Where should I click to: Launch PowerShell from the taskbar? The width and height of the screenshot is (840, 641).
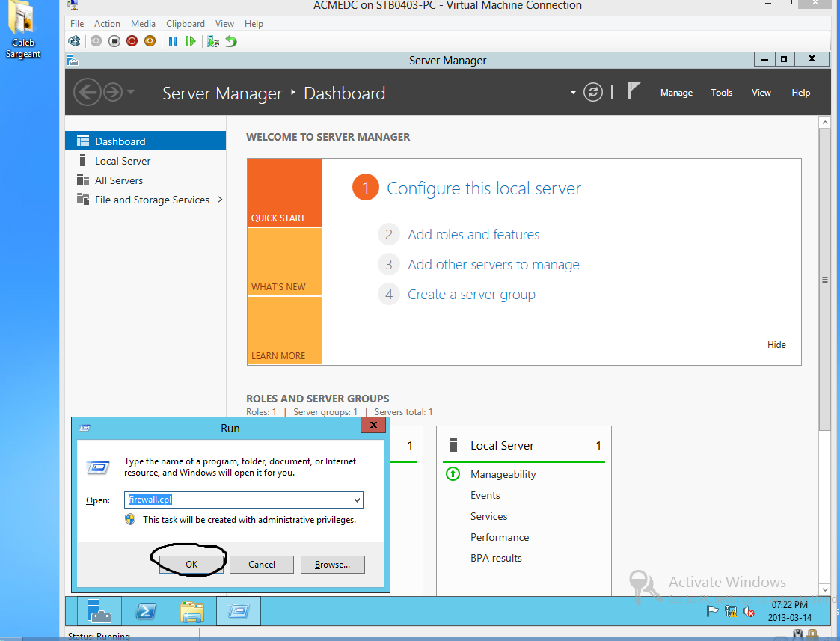click(x=146, y=611)
